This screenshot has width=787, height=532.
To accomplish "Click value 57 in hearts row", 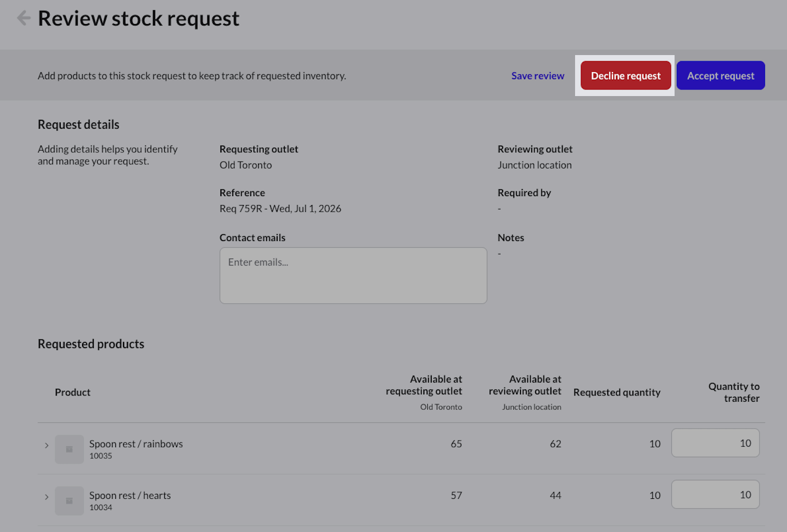I will (x=456, y=495).
